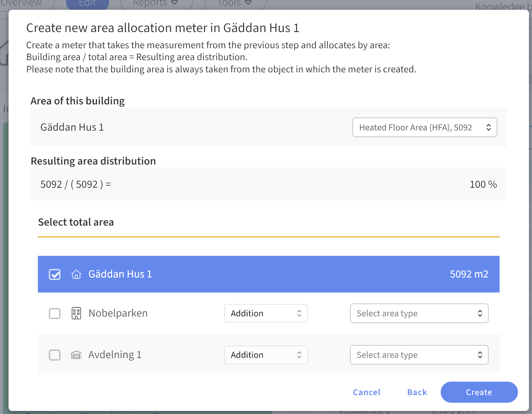Click the arrows on Avdelning 1's Addition selector
Image resolution: width=532 pixels, height=414 pixels.
(299, 355)
